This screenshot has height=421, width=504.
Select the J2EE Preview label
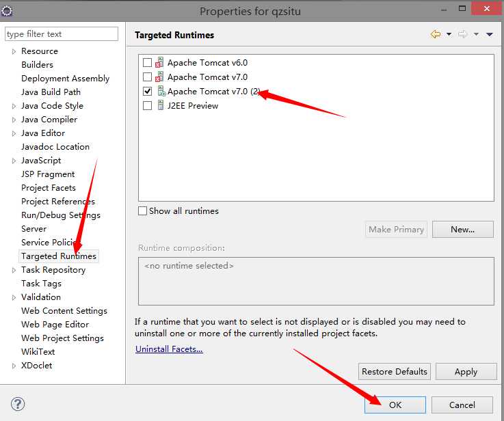193,106
